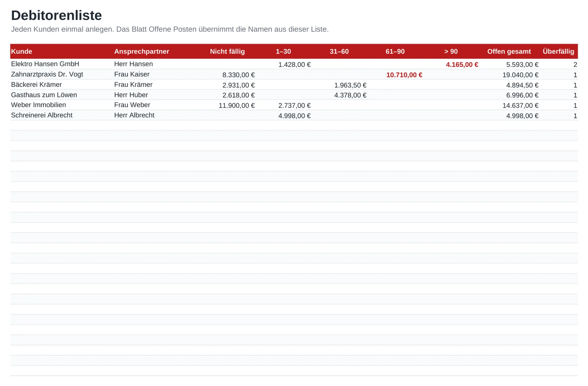Select the Ansprechpartner column header
Viewport: 588px width, 386px height.
[x=141, y=51]
